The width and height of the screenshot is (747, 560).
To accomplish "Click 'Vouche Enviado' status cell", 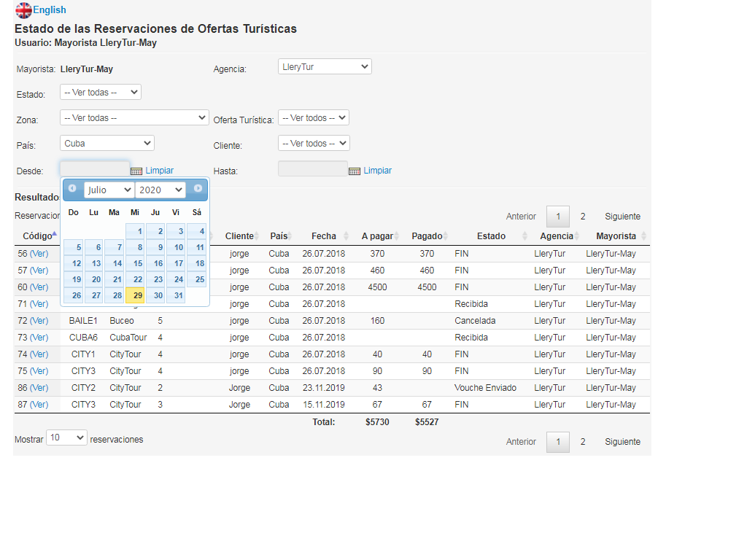I will tap(485, 388).
